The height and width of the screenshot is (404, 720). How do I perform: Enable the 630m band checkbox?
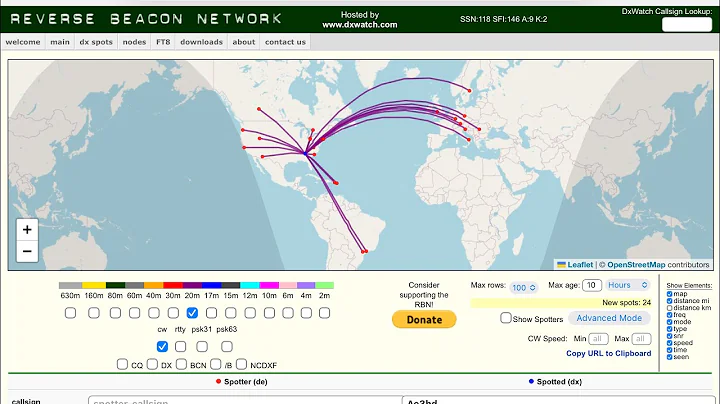[x=70, y=313]
